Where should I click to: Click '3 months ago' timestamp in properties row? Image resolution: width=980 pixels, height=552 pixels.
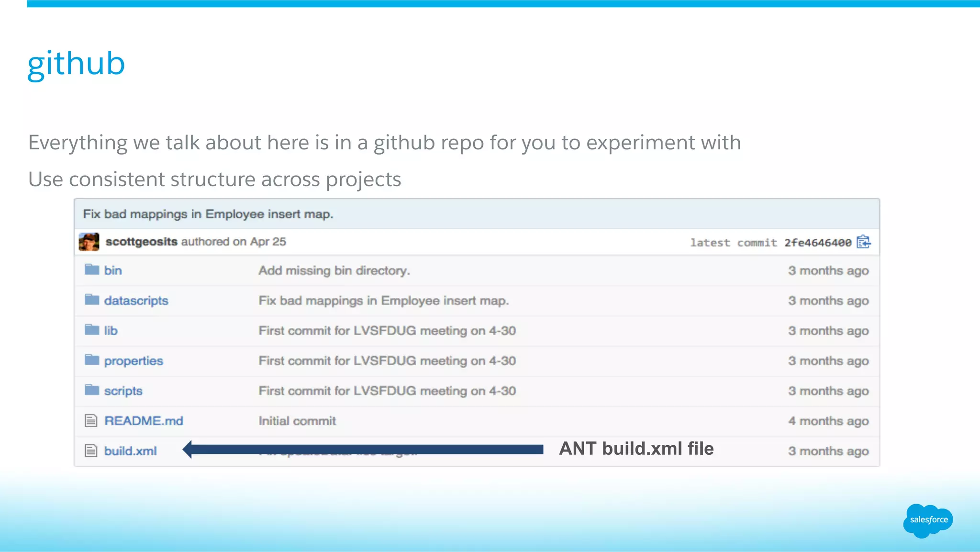point(829,361)
